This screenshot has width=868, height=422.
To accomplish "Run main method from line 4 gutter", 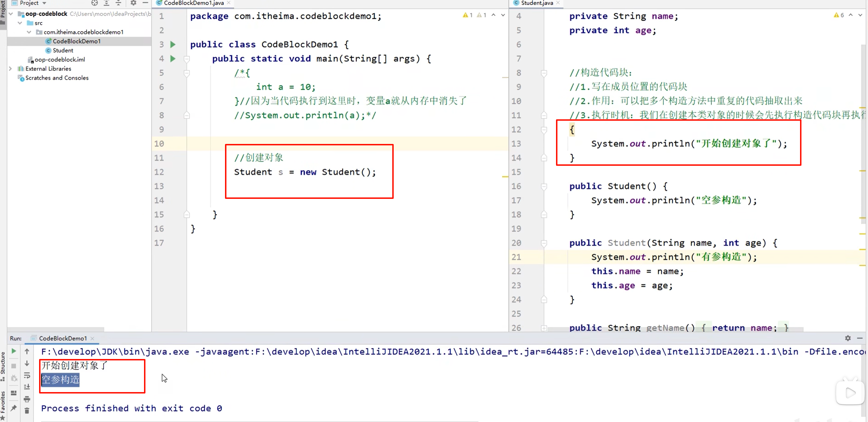I will 173,58.
